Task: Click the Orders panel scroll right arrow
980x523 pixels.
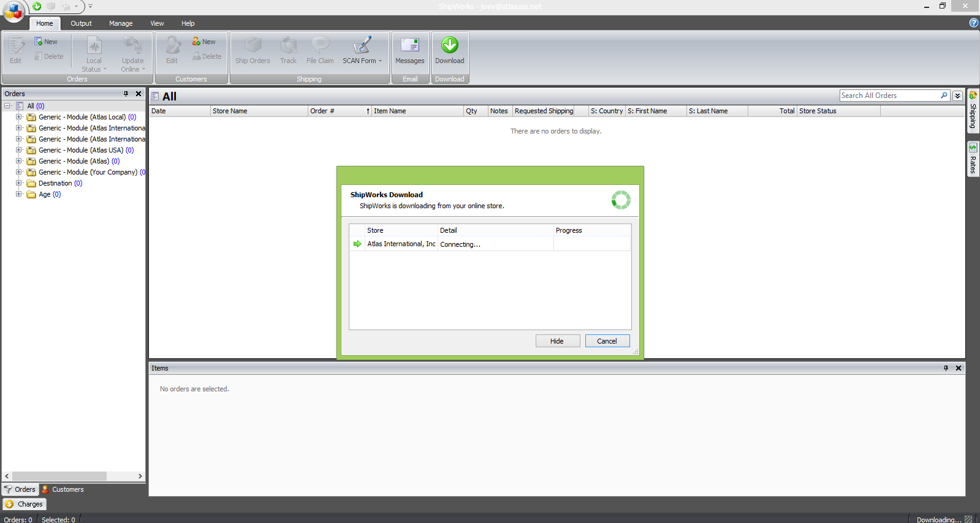Action: tap(140, 476)
